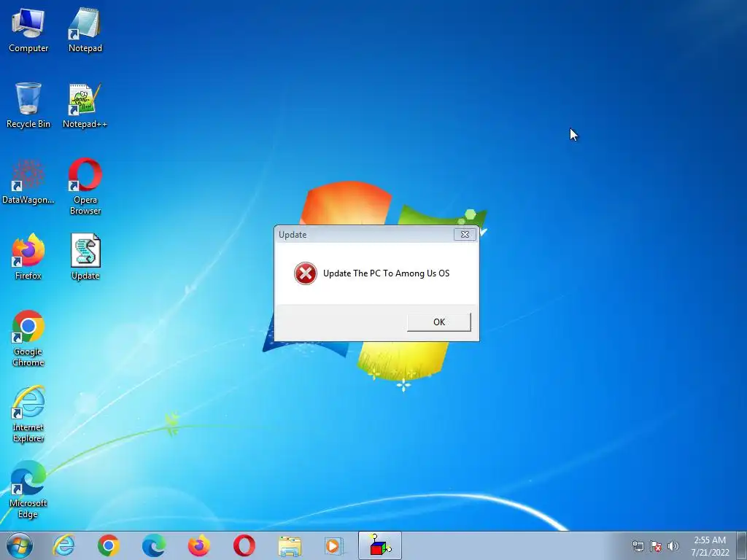Click 'Update The PC To Among Us OS' message
The width and height of the screenshot is (747, 560).
pos(386,273)
